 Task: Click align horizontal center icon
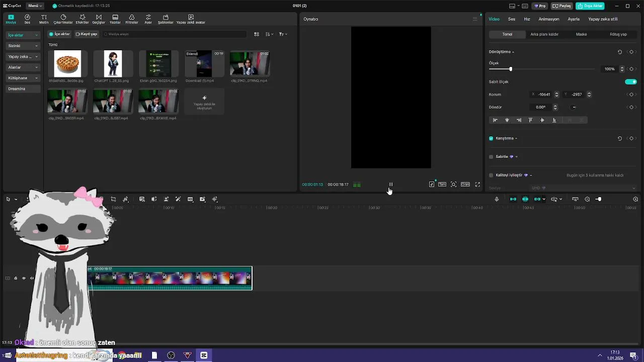507,120
